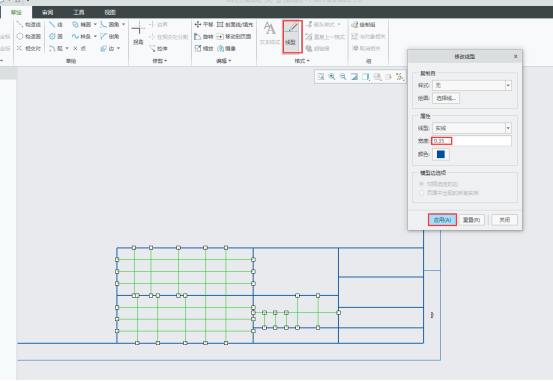Open the 弧 arc dropdown arrow
Viewport: 553px width, 381px height.
67,48
